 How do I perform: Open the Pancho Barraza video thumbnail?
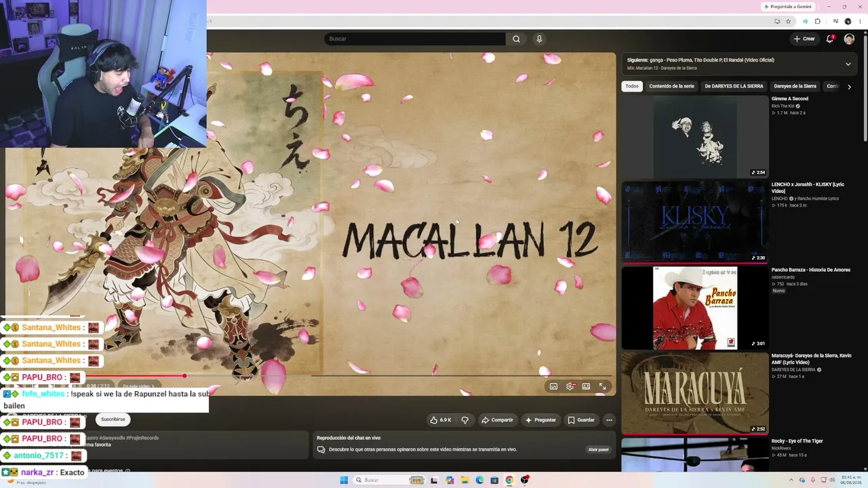pos(695,308)
